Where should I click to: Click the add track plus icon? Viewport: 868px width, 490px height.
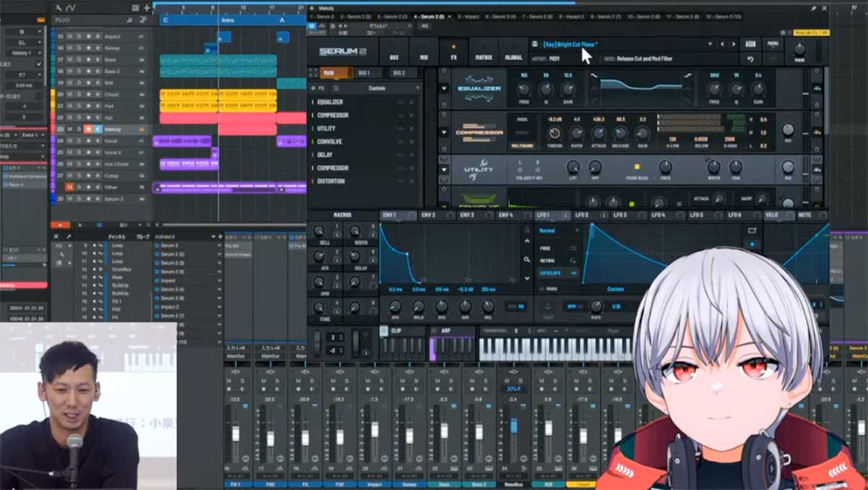pyautogui.click(x=147, y=8)
